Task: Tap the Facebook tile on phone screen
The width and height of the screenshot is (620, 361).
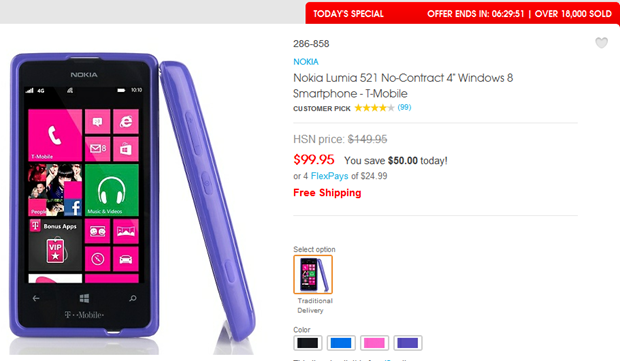Action: point(73,207)
